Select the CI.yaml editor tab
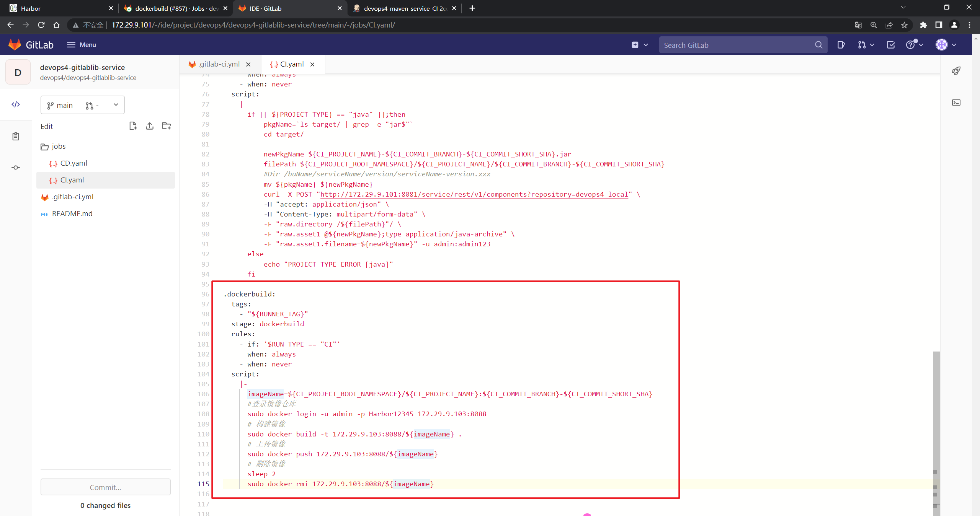Image resolution: width=980 pixels, height=516 pixels. coord(287,64)
